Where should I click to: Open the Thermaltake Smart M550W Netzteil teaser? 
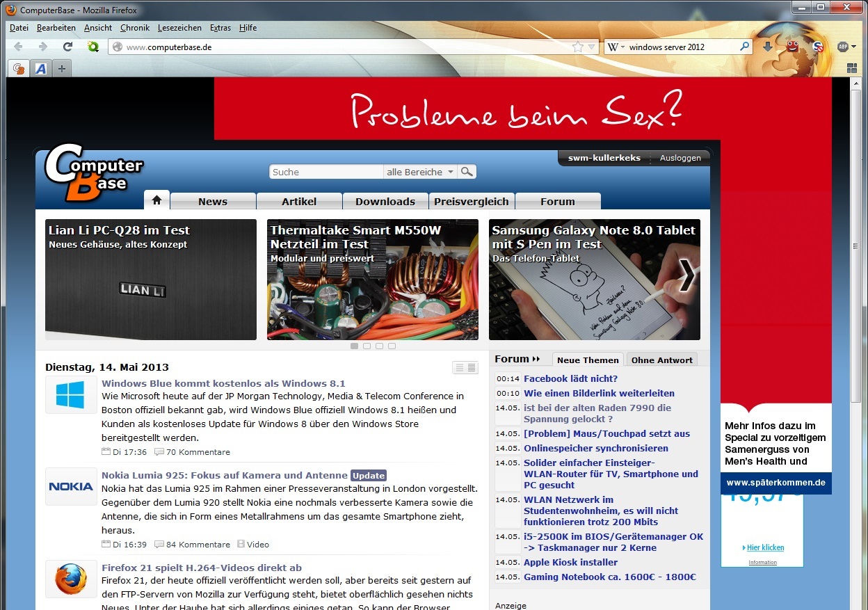(373, 280)
